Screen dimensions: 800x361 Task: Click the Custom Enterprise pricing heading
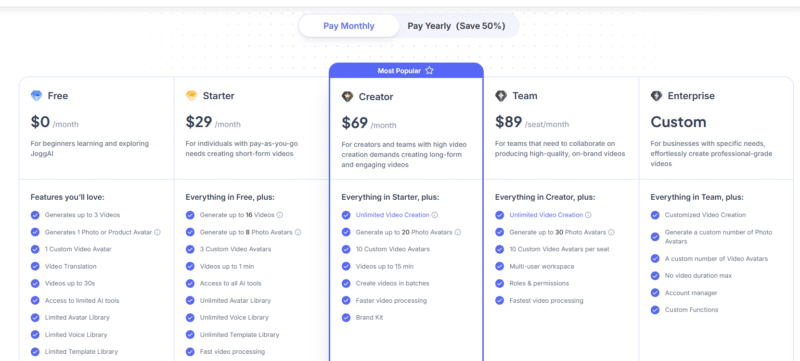678,122
